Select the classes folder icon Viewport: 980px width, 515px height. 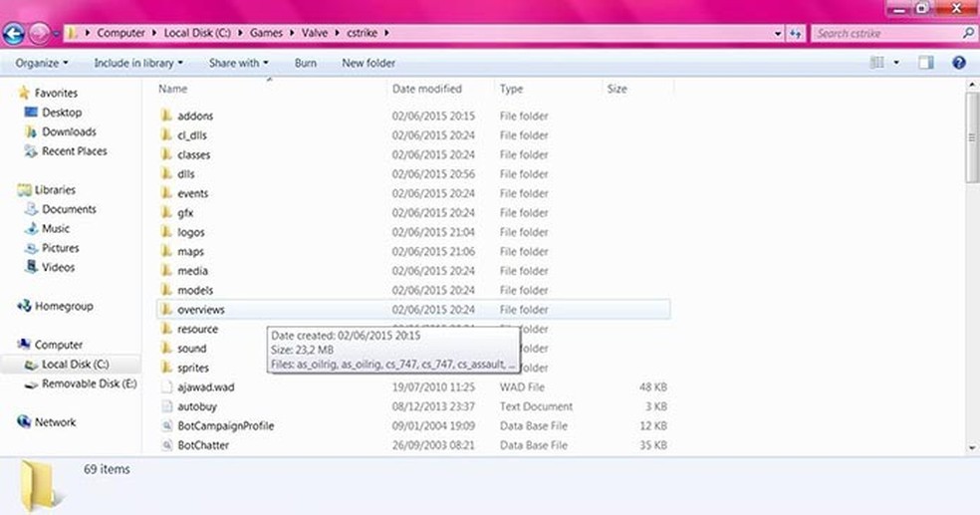click(x=166, y=154)
